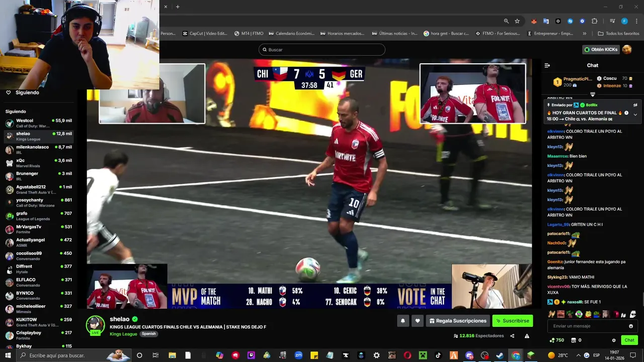Viewport: 644px width, 362px height.
Task: Expand the pinned message chevron
Action: point(635,115)
